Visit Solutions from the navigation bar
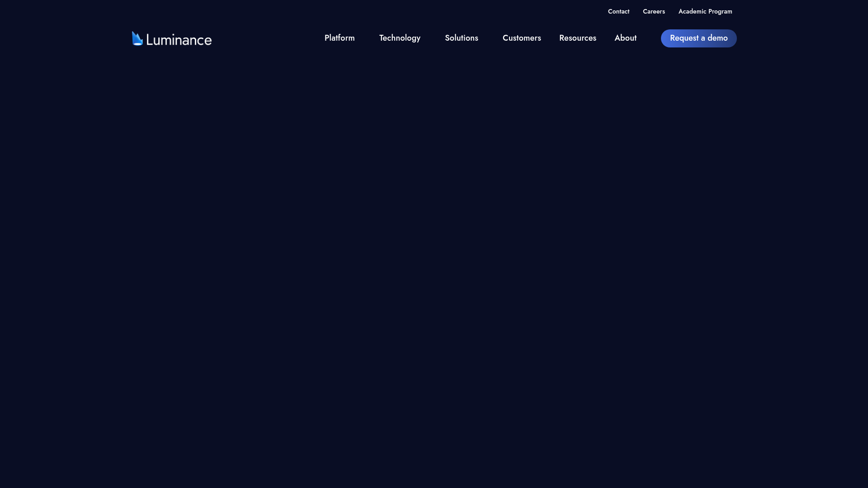The image size is (868, 488). [461, 38]
